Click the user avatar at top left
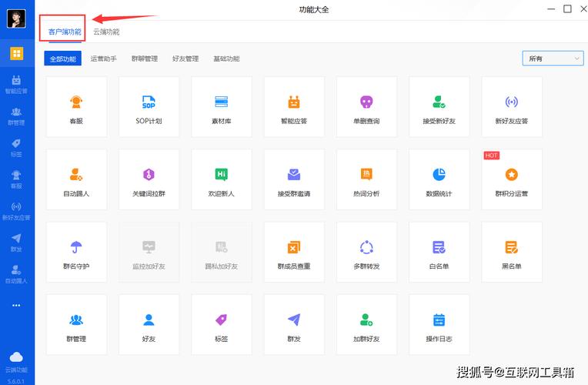 tap(16, 18)
